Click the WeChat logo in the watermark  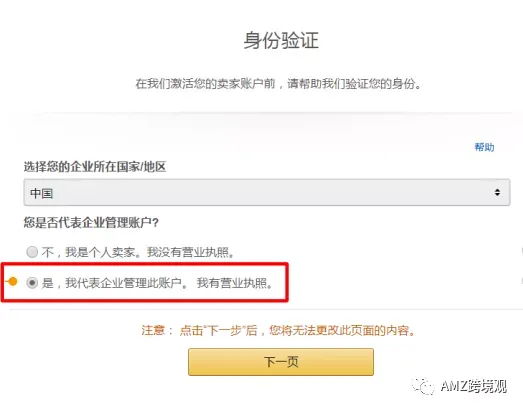tap(423, 387)
